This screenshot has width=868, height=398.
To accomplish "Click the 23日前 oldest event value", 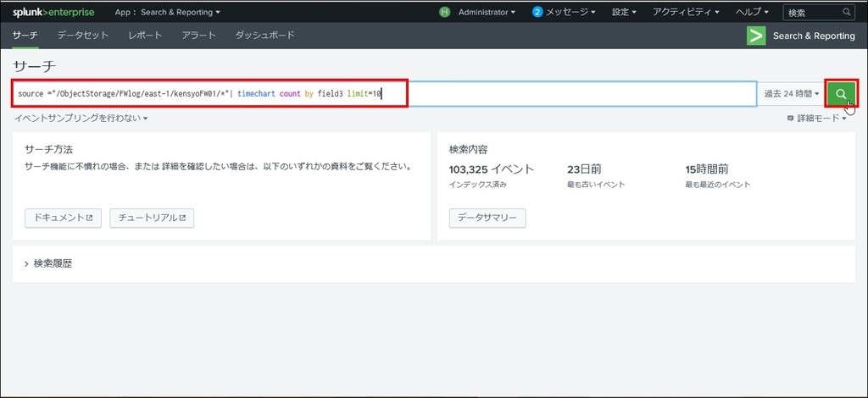I will pos(584,169).
